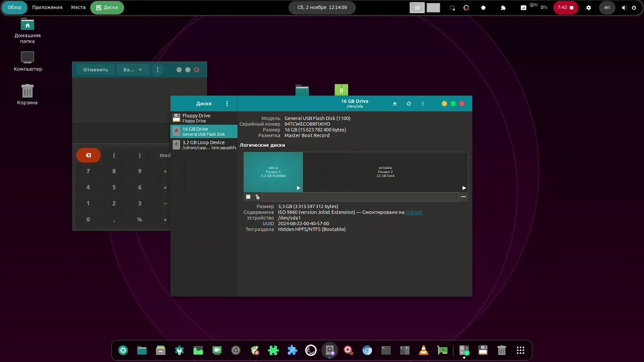Open the extensions puzzle icon in top bar
644x362 pixels.
pos(503,8)
